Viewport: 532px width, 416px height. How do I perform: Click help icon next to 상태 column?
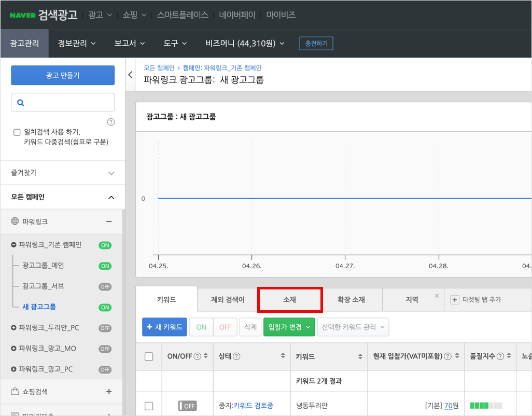[236, 356]
